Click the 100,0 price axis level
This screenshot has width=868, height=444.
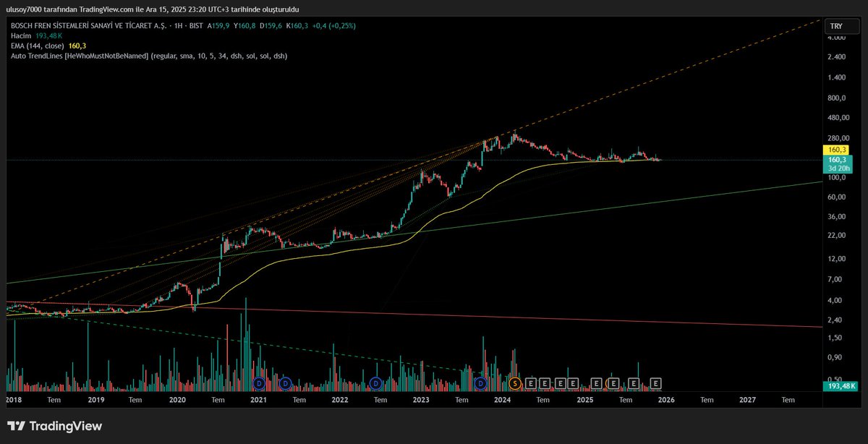tap(837, 178)
